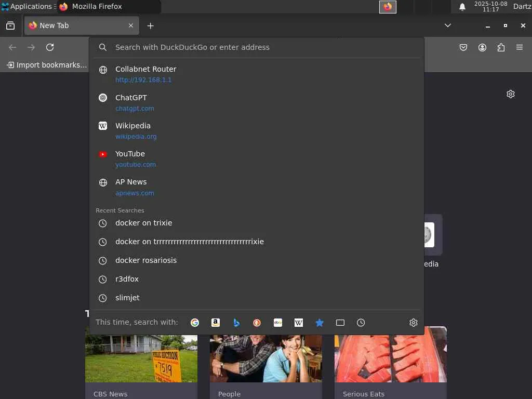Image resolution: width=532 pixels, height=399 pixels.
Task: Select recent search 'slimjet'
Action: (x=257, y=298)
